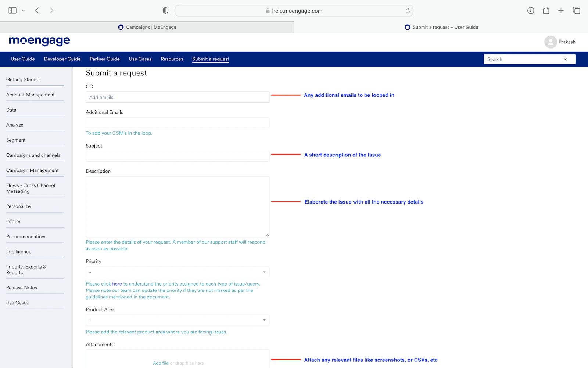The image size is (588, 368).
Task: Open Personalize in the sidebar
Action: [18, 206]
